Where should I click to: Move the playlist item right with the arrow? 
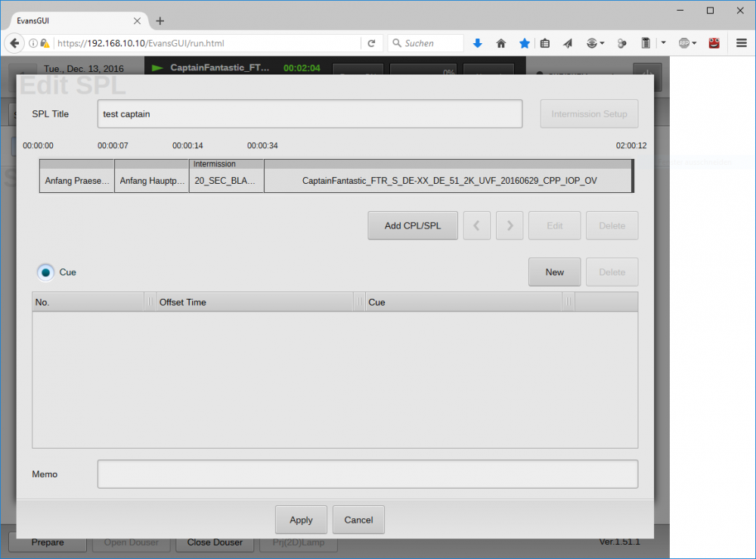[510, 225]
